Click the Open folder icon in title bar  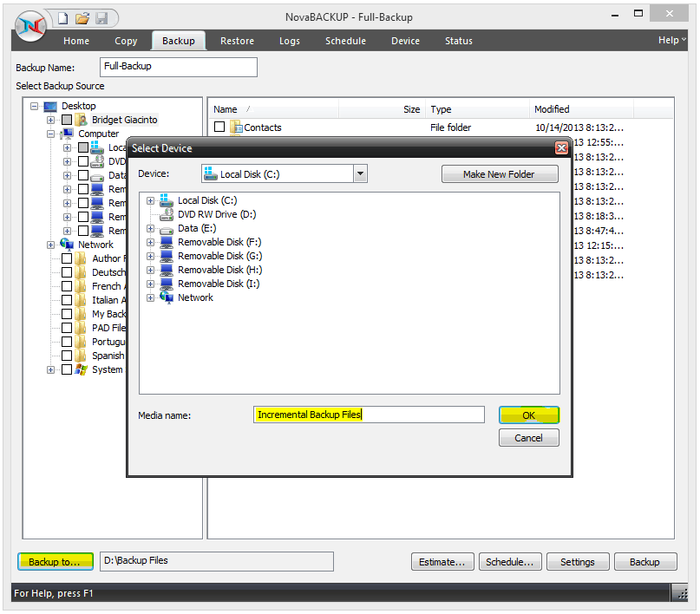click(x=82, y=17)
